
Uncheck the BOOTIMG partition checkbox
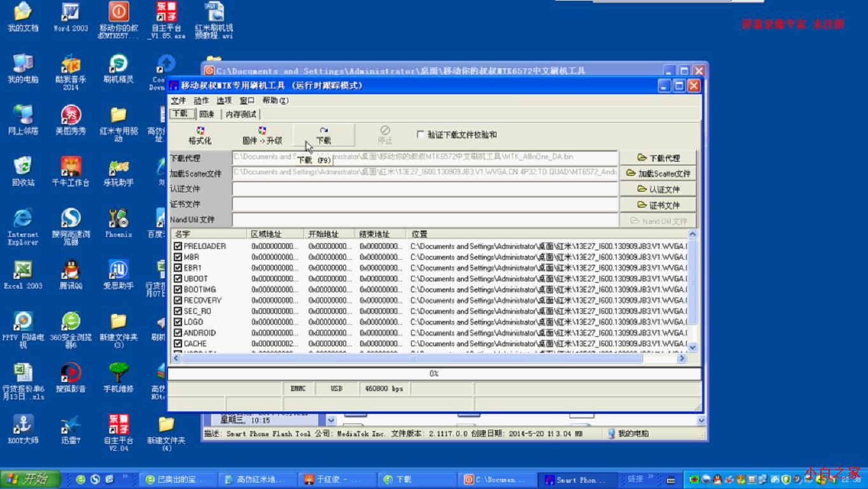click(178, 289)
